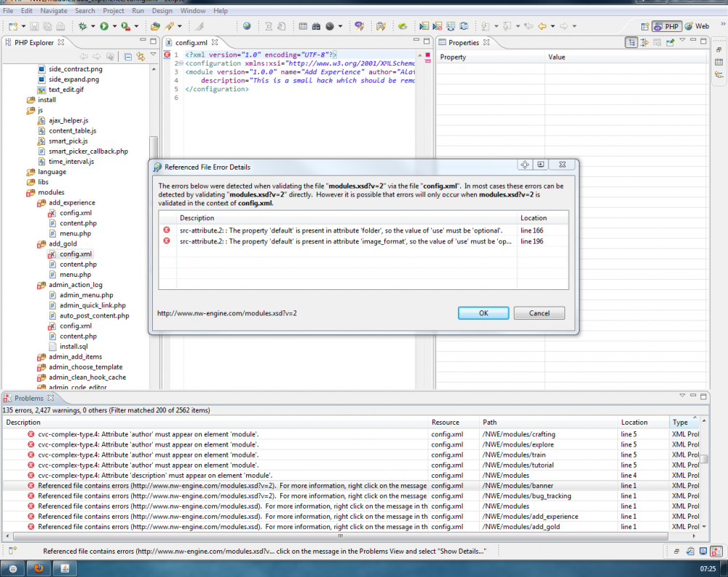Image resolution: width=728 pixels, height=577 pixels.
Task: Open the Open Perspective icon beside PHP
Action: pos(644,26)
